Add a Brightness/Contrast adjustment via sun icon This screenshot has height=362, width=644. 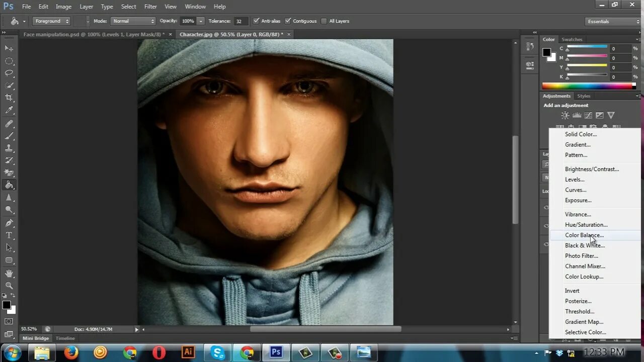(x=566, y=116)
